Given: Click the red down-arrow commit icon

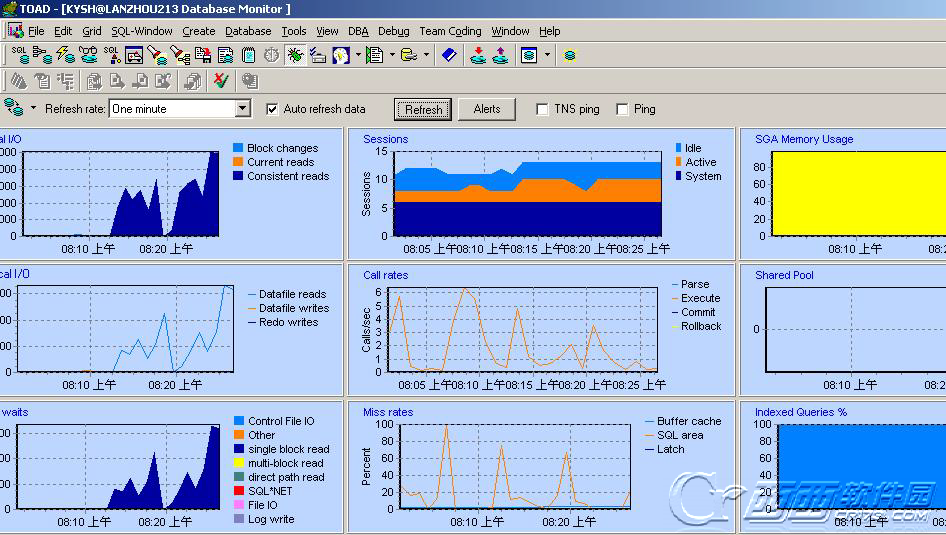Looking at the screenshot, I should click(478, 55).
